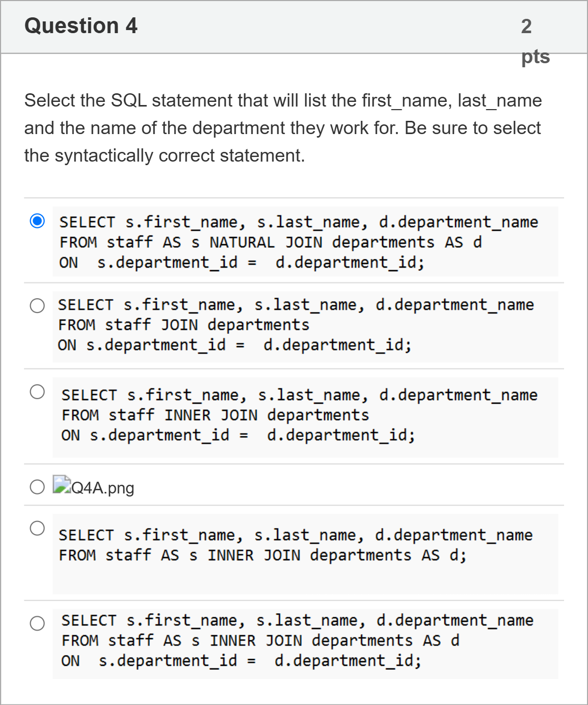Select radio for staff INNER JOIN departments without aliases

[x=37, y=391]
